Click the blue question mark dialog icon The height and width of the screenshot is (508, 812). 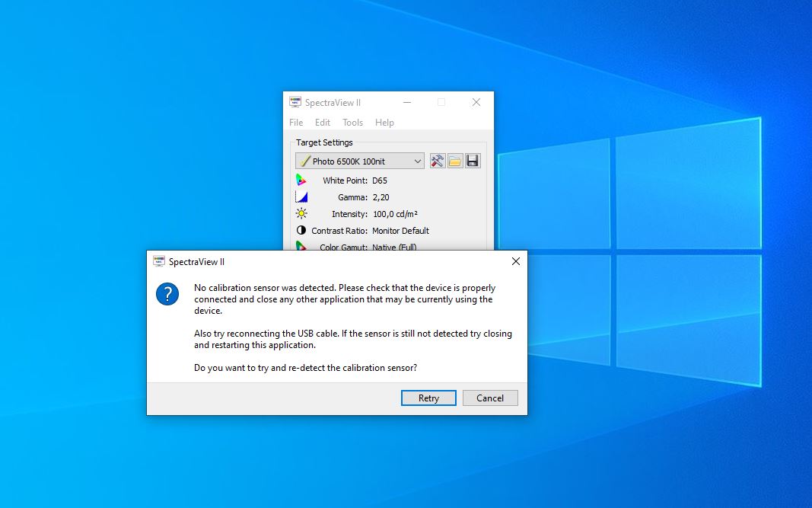tap(167, 294)
